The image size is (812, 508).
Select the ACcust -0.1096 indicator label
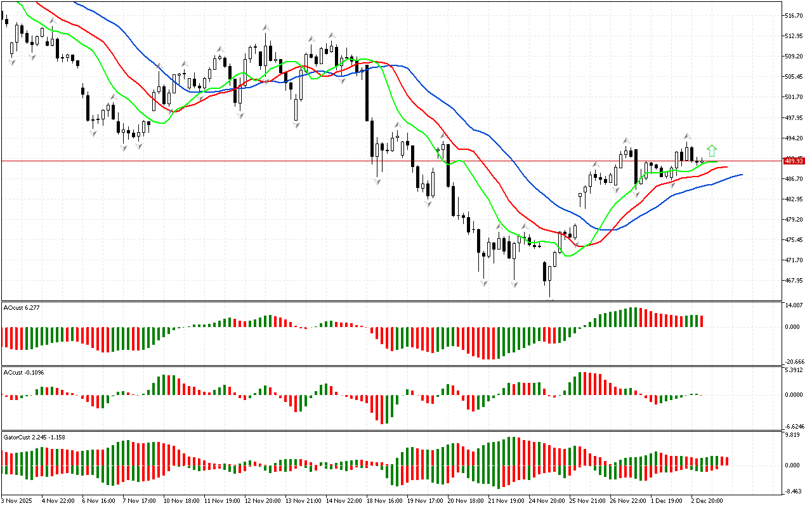click(x=24, y=372)
